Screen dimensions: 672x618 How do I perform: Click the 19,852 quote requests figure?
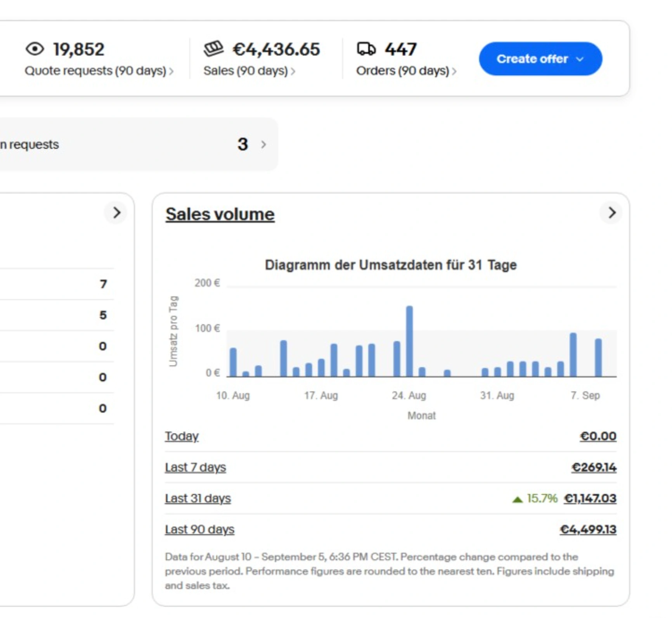coord(79,49)
